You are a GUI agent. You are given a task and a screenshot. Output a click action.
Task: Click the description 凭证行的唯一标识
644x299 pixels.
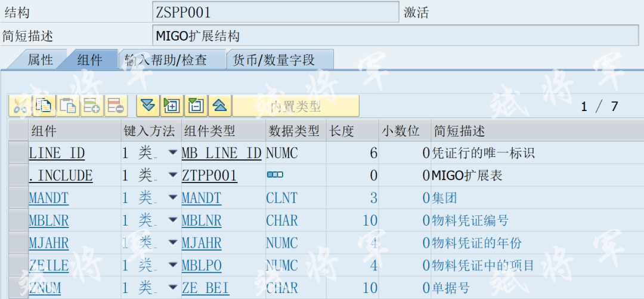pos(483,153)
